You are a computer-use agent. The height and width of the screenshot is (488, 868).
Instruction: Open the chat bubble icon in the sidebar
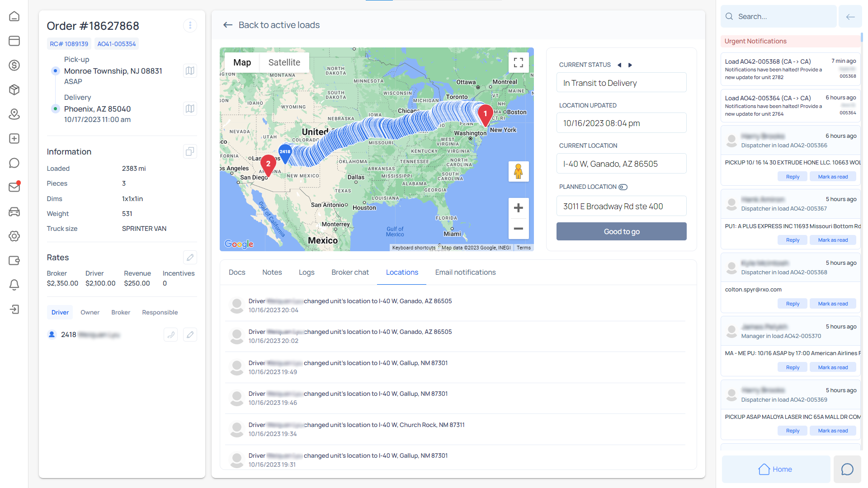pyautogui.click(x=14, y=163)
